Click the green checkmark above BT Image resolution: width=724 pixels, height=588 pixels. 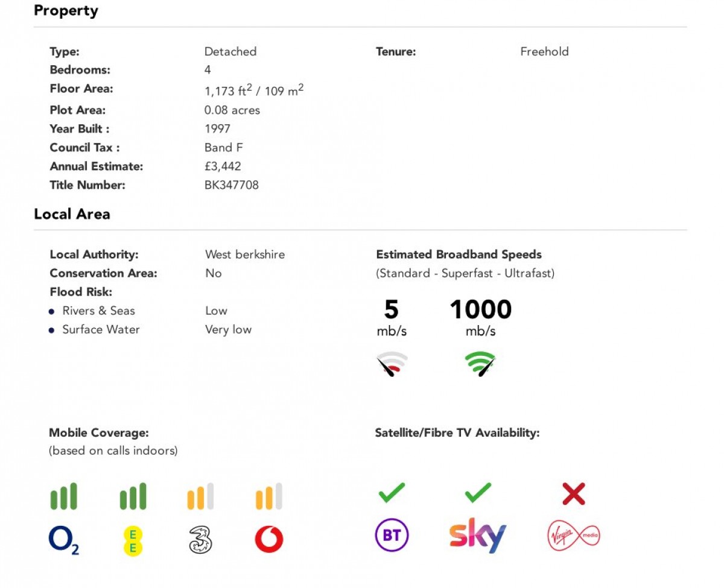click(x=392, y=493)
